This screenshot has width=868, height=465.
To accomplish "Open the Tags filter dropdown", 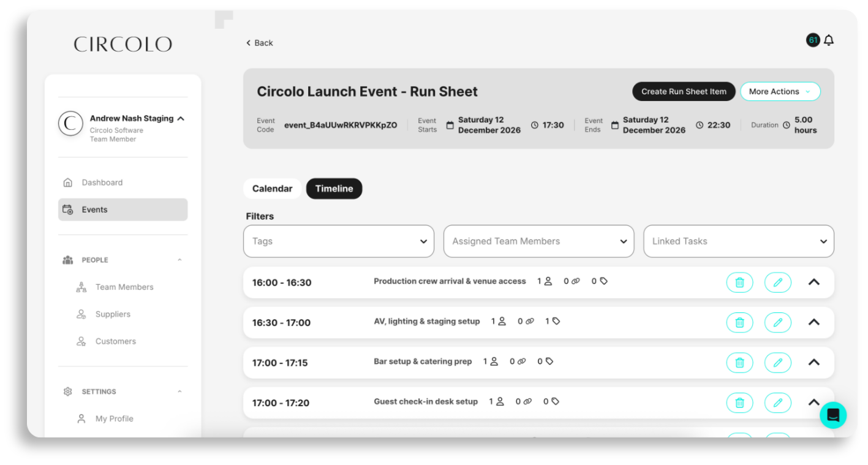I will (338, 241).
